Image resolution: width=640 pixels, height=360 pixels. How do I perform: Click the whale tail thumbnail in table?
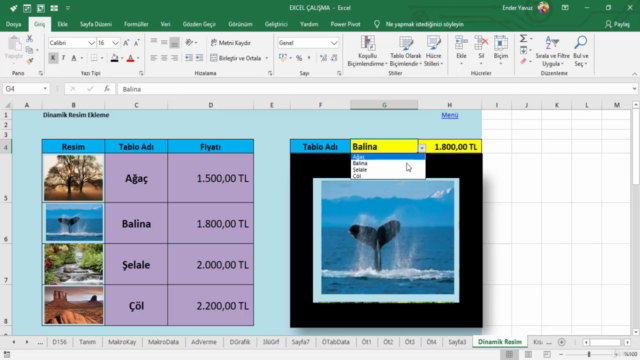(74, 223)
